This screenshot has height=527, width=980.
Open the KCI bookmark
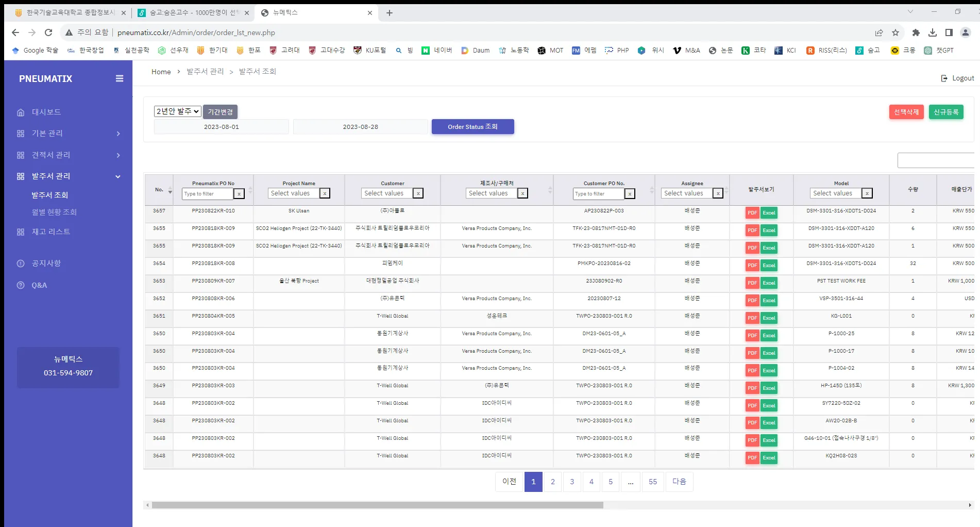click(786, 50)
